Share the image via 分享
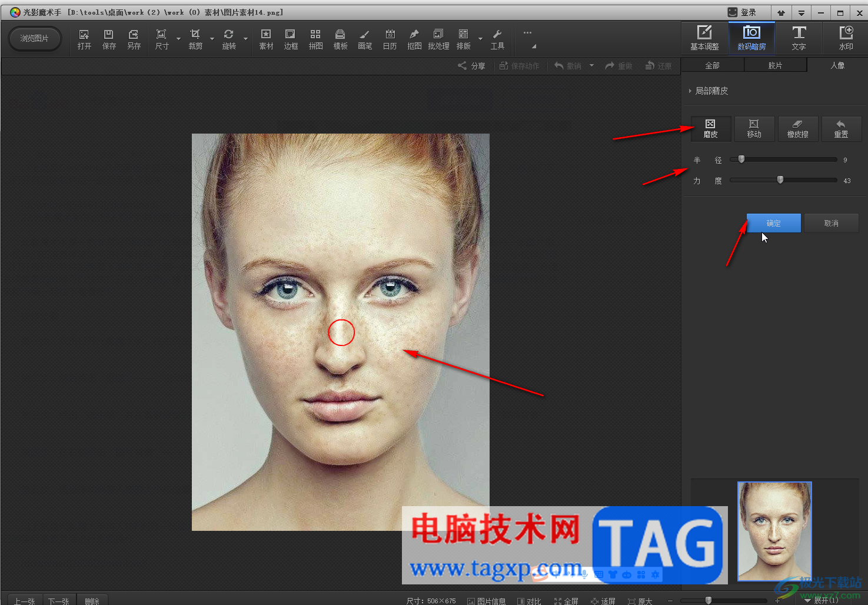Viewport: 868px width, 605px height. 472,66
